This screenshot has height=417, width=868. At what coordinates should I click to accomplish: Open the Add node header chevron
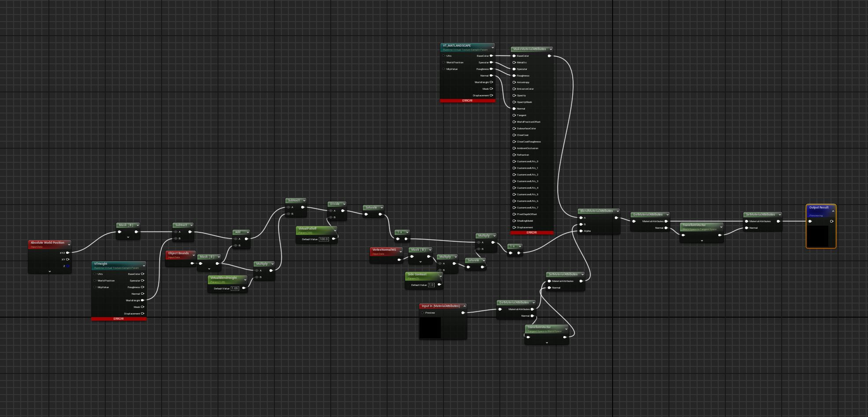coord(247,232)
